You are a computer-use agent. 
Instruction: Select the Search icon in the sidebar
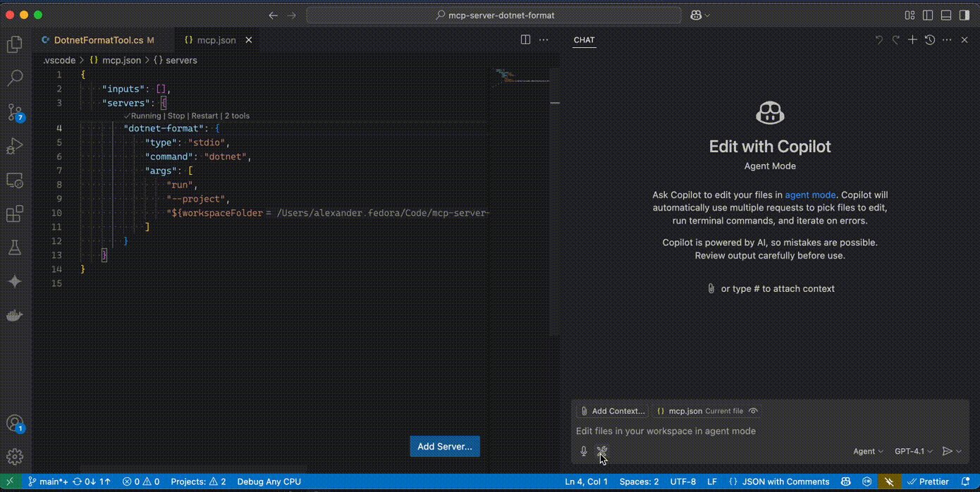(x=14, y=78)
